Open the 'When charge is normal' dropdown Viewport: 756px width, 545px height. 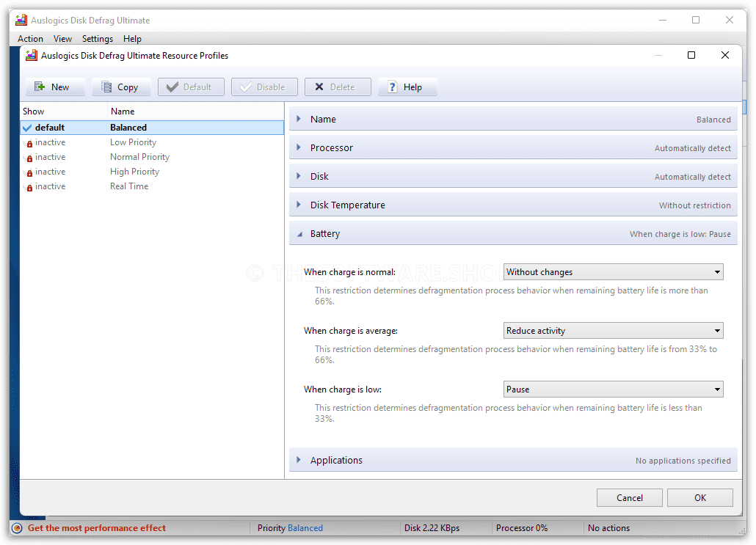tap(614, 272)
